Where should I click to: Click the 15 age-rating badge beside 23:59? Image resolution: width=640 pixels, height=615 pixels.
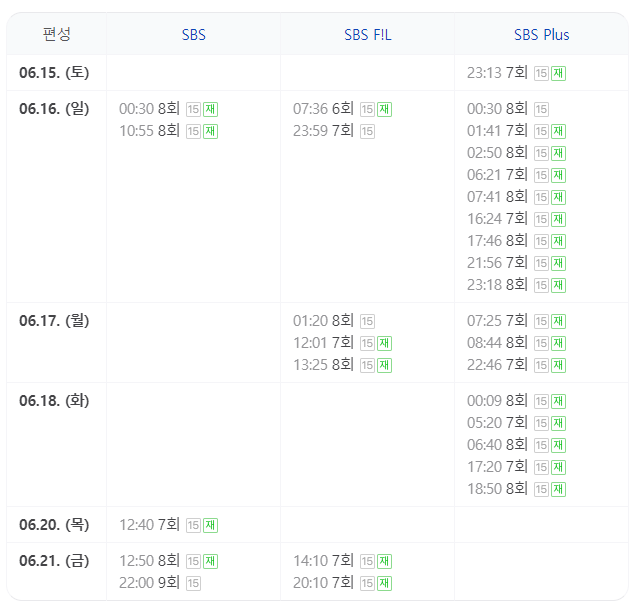(367, 132)
